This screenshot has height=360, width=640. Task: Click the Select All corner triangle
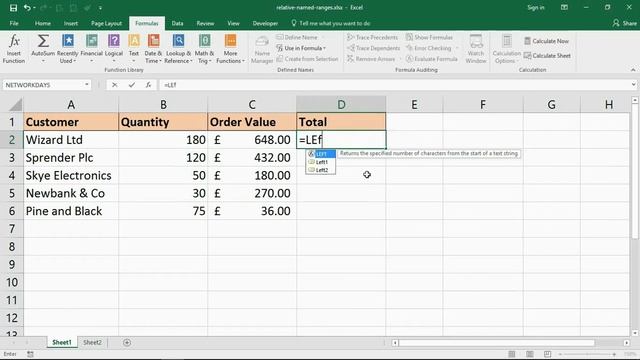click(15, 105)
